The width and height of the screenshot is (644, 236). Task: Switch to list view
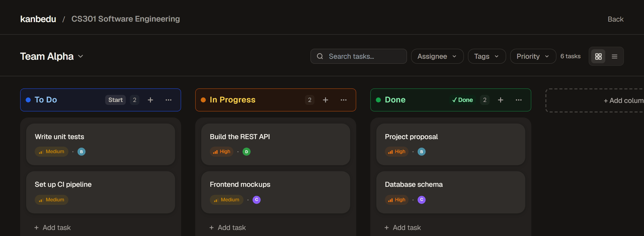click(614, 56)
